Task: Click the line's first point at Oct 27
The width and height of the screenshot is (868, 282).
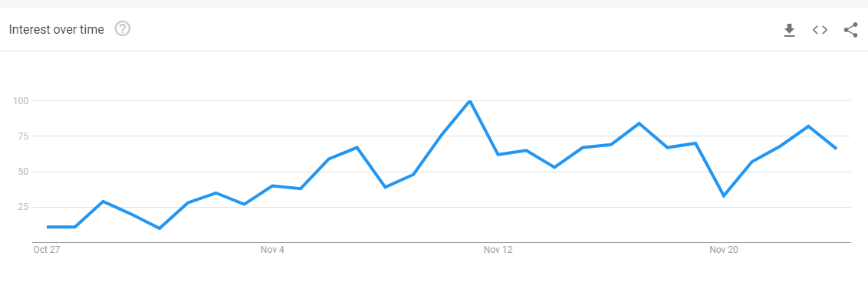Action: (x=47, y=227)
